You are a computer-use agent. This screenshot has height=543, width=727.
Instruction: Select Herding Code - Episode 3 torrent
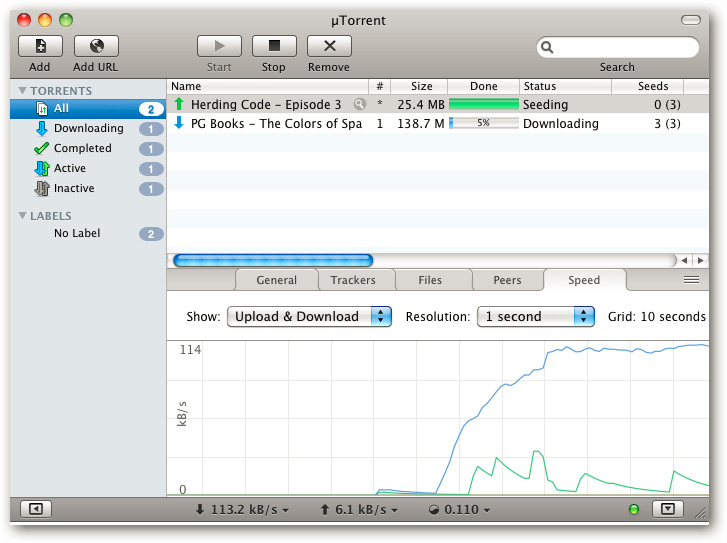pyautogui.click(x=438, y=104)
